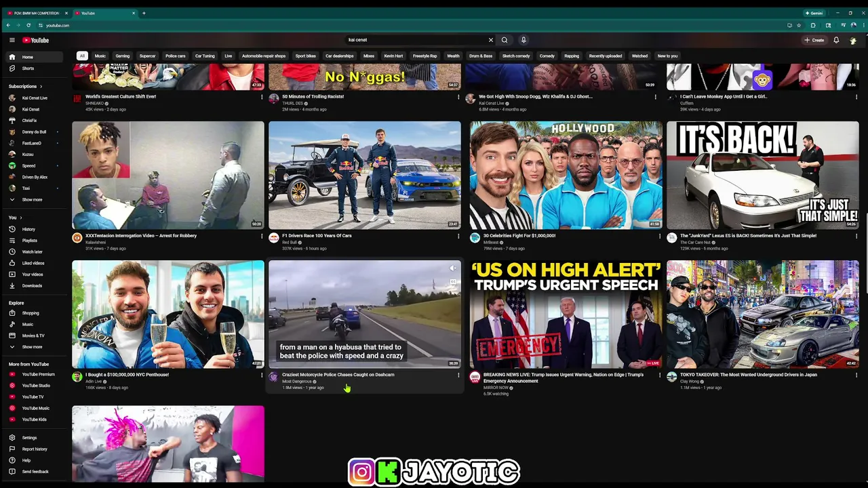Open the Kai Cenat Live subscription
This screenshot has width=868, height=488.
(35, 98)
